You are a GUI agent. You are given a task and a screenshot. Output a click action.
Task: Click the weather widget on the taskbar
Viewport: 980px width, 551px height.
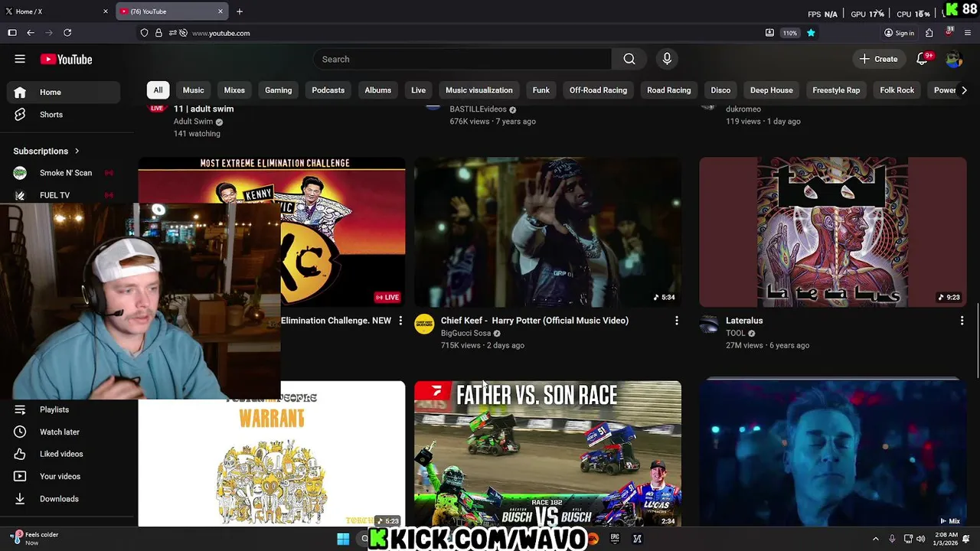pyautogui.click(x=34, y=539)
